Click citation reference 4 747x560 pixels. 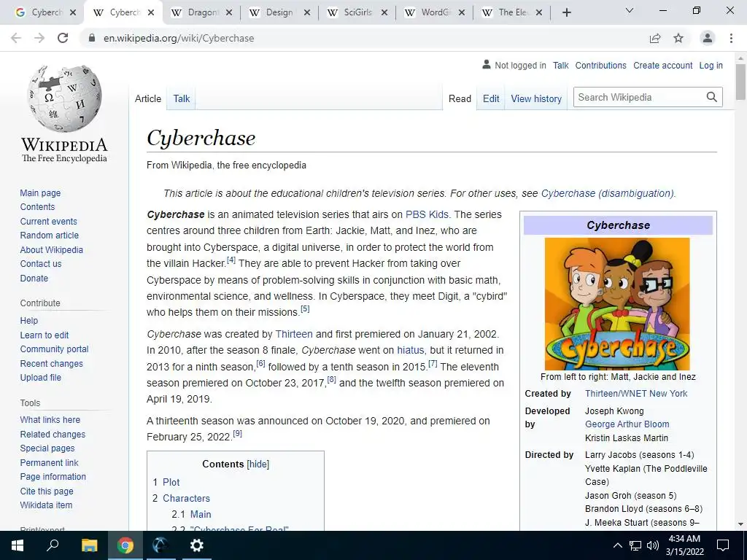(231, 260)
